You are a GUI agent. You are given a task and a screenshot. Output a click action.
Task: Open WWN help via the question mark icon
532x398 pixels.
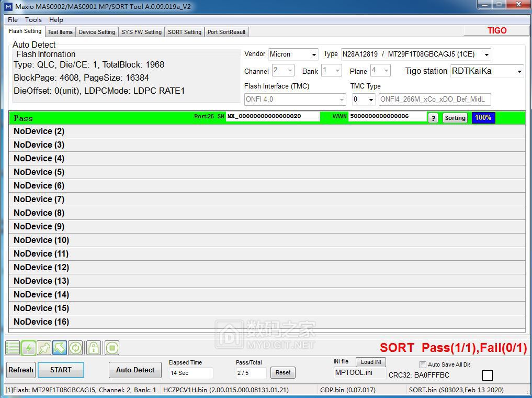click(433, 118)
